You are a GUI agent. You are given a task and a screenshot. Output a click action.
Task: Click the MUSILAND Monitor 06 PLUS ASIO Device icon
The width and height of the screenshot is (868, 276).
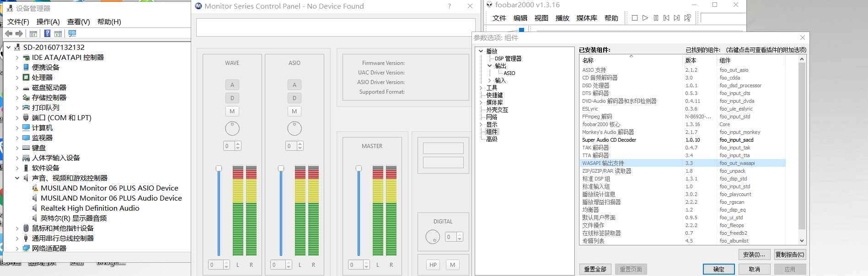coord(35,188)
